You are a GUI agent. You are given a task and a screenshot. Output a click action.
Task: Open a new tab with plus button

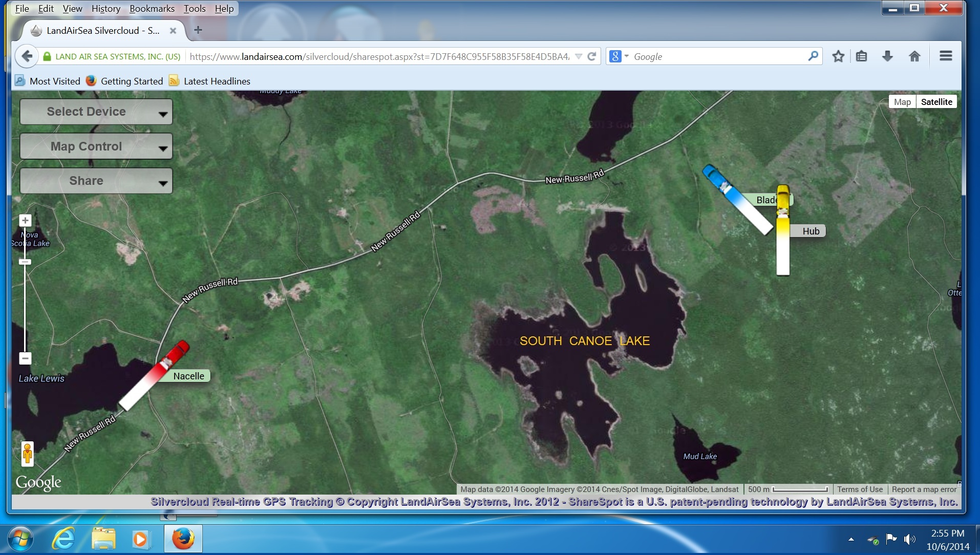tap(198, 30)
